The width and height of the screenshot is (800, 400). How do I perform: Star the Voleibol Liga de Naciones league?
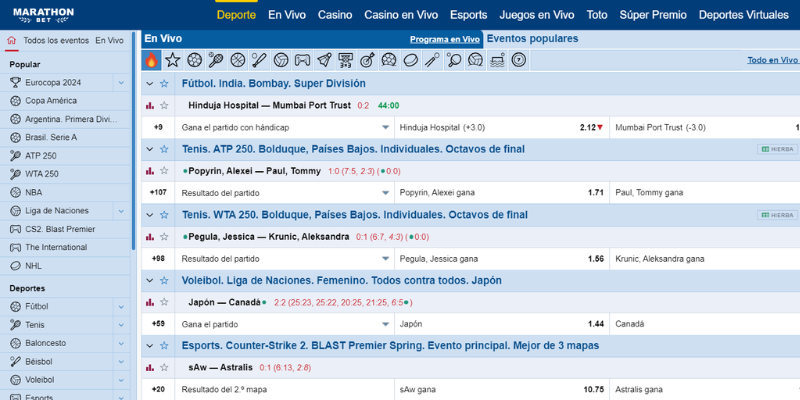click(x=164, y=280)
